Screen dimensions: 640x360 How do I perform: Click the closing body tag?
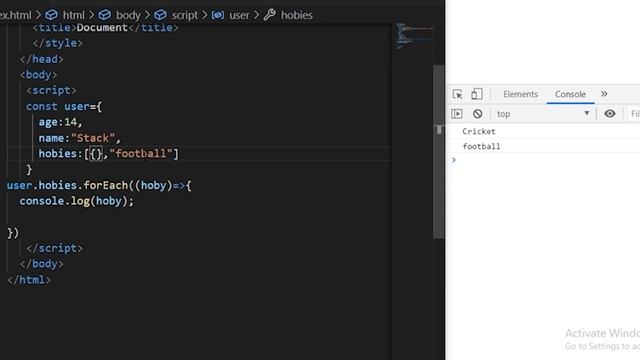pos(42,264)
